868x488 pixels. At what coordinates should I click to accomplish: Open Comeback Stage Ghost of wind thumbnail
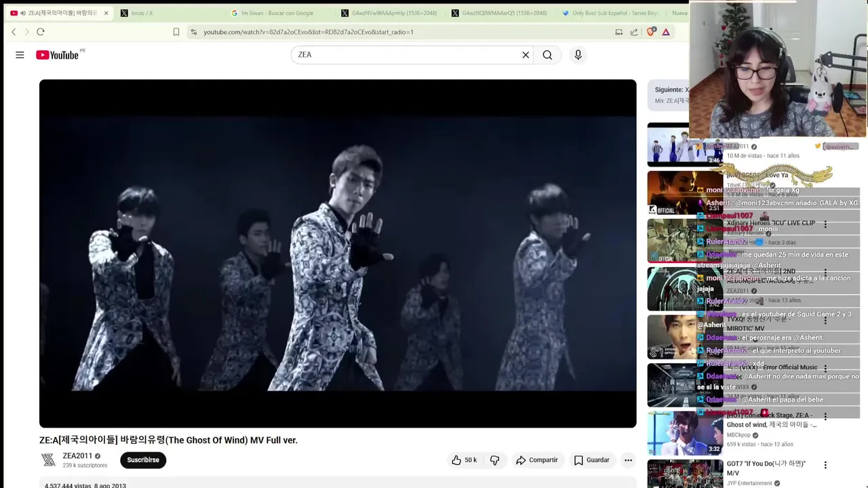click(x=685, y=434)
